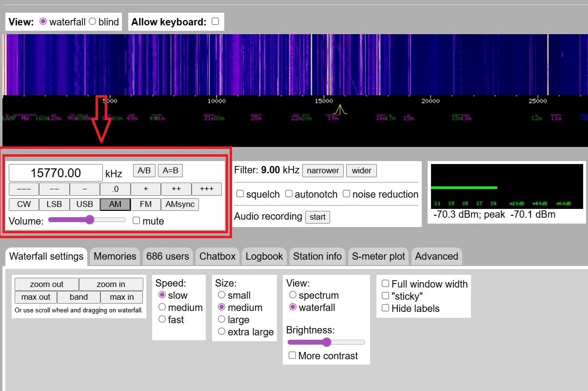The height and width of the screenshot is (391, 588).
Task: Set waterfall speed to fast
Action: click(162, 319)
